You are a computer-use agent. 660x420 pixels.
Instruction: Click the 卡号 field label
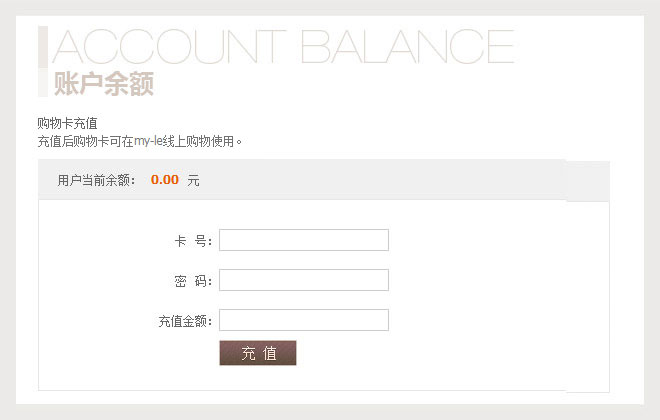192,241
